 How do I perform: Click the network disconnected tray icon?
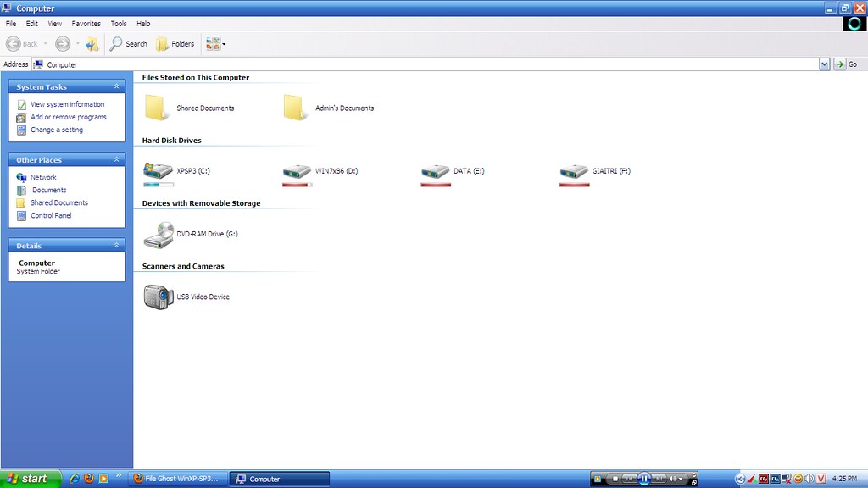point(787,479)
